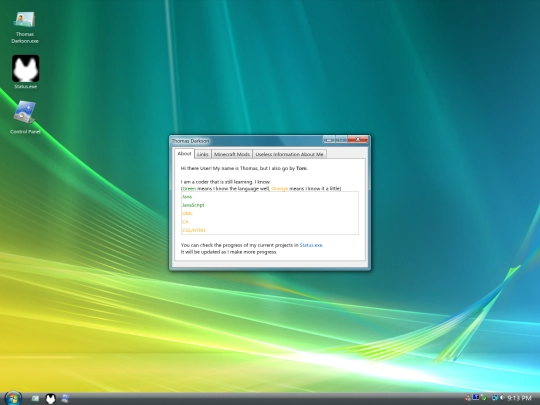Viewport: 540px width, 405px height.
Task: Switch to the Links tab
Action: click(x=203, y=154)
